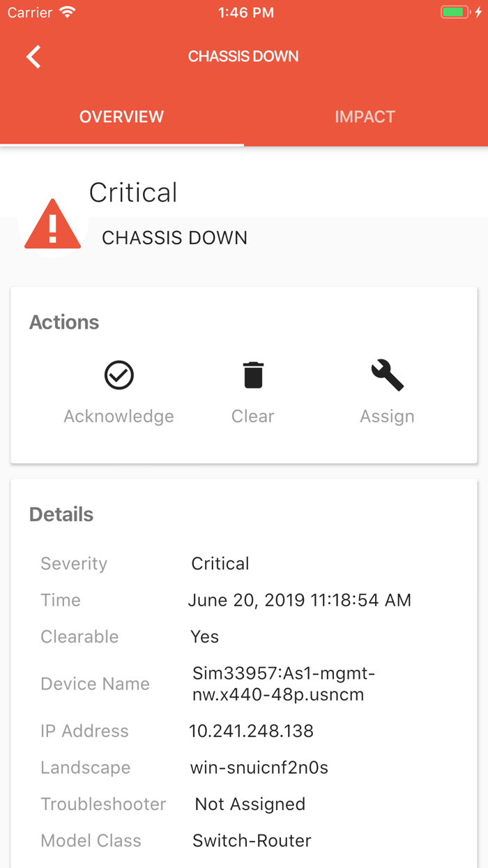
Task: Tap the red critical warning triangle
Action: (53, 225)
